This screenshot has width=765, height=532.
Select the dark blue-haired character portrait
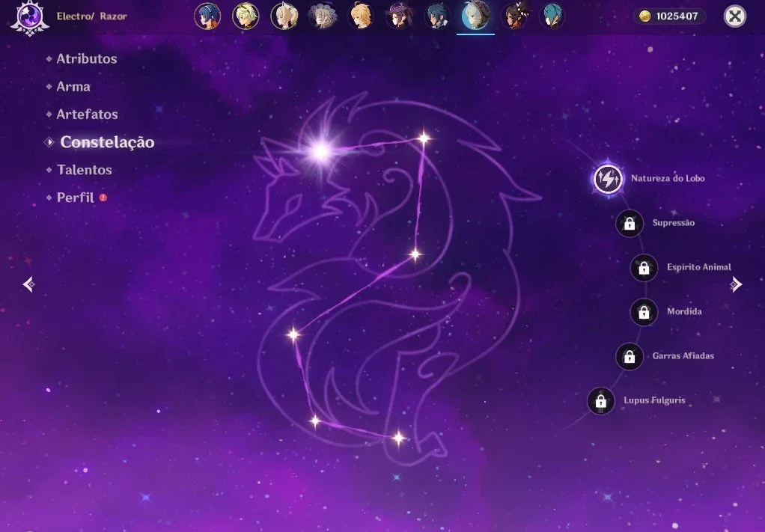tap(437, 16)
